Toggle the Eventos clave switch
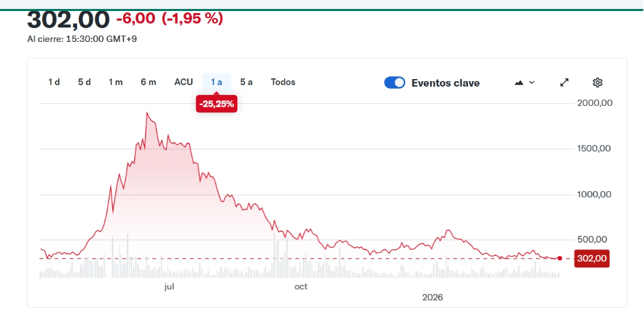 [394, 82]
